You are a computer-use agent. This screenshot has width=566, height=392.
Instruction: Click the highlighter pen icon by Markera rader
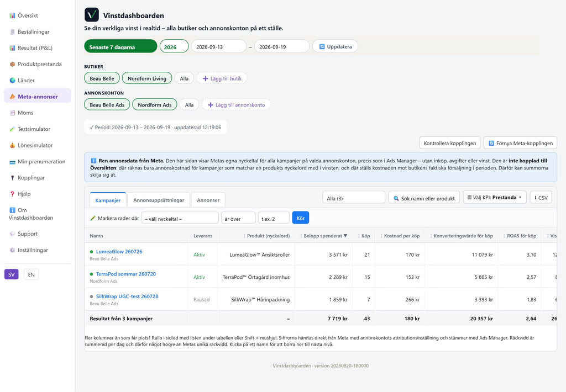93,218
